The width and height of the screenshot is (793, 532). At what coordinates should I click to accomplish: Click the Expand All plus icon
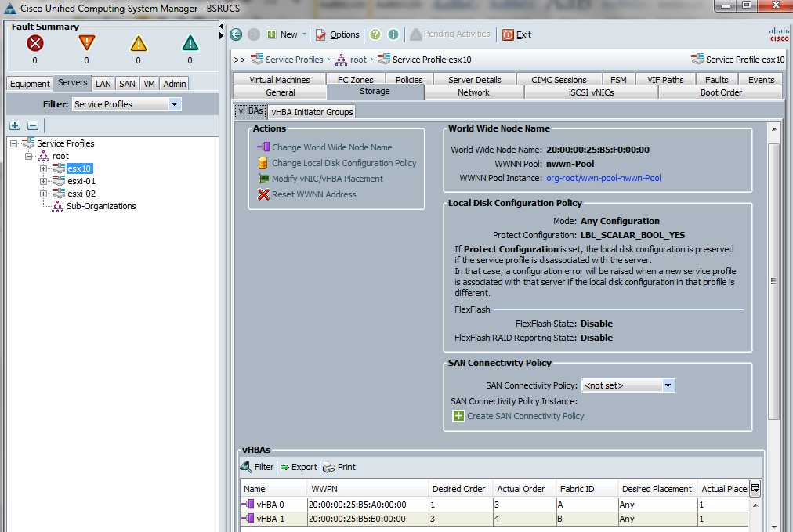[x=15, y=125]
